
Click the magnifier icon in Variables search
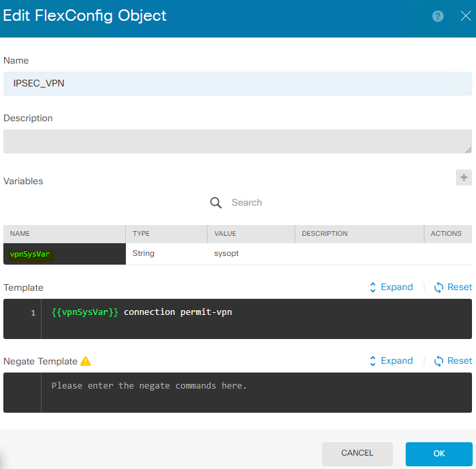click(216, 202)
